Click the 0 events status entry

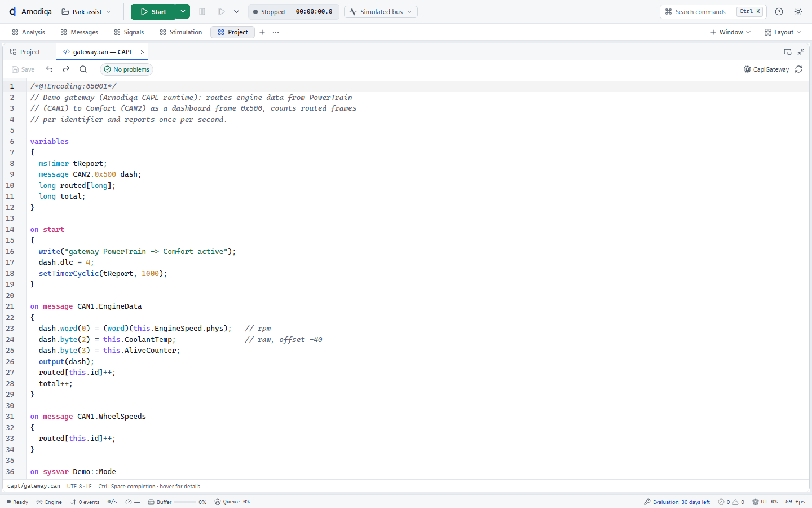(85, 502)
